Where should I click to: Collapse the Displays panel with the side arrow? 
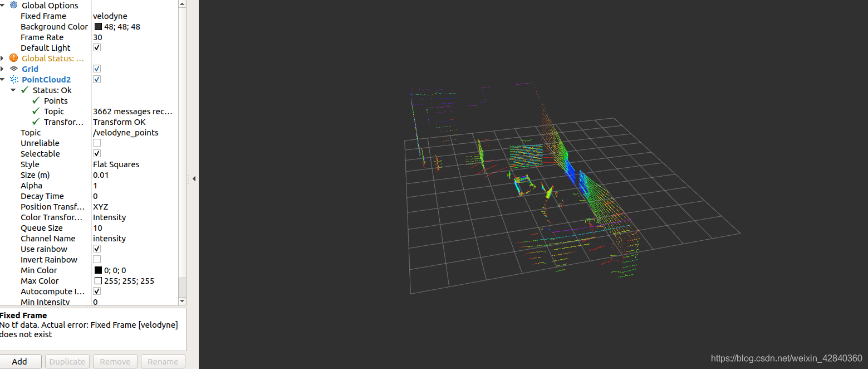(x=194, y=178)
